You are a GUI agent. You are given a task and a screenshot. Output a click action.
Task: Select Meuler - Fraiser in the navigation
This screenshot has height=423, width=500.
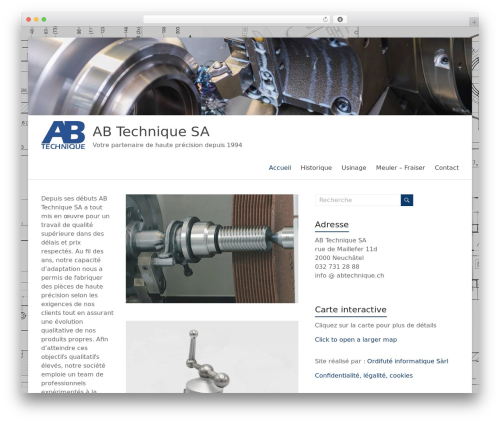(x=400, y=168)
